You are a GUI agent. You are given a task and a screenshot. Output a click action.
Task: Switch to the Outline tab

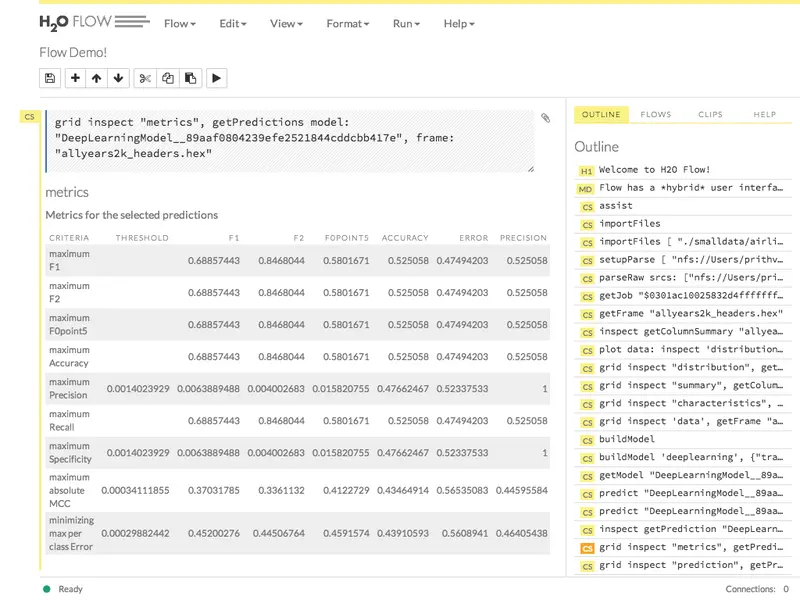[601, 114]
